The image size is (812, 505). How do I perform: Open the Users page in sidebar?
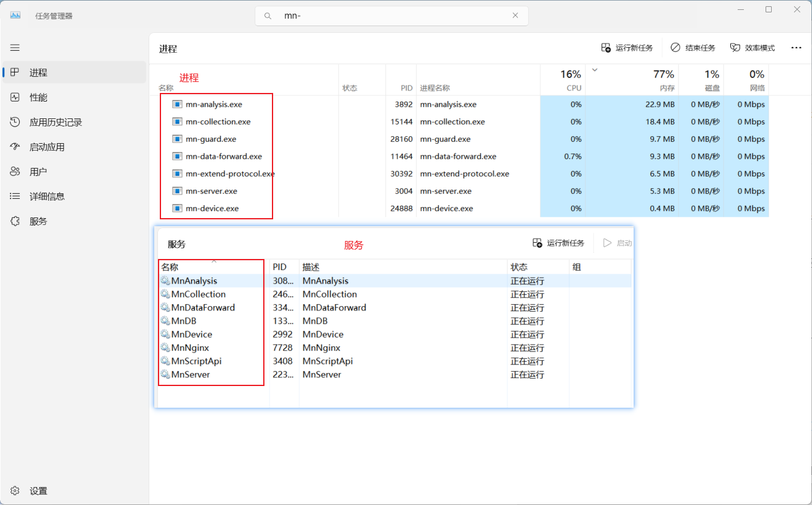(38, 172)
